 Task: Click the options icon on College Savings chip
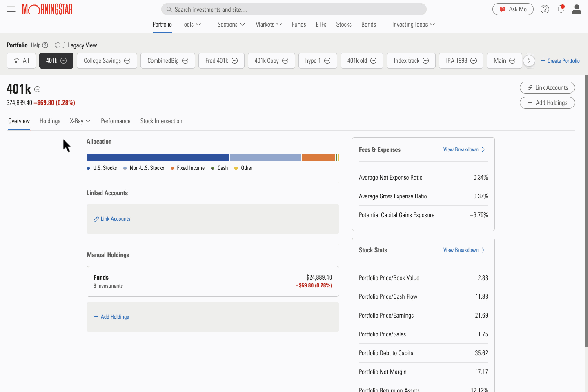click(127, 61)
